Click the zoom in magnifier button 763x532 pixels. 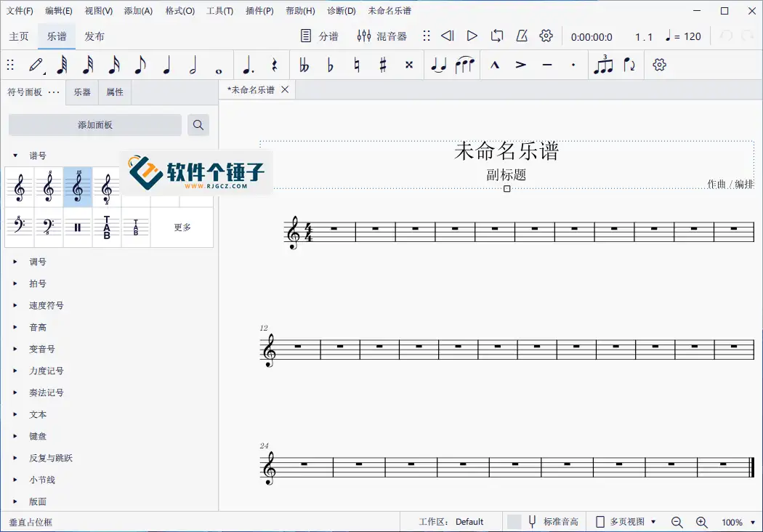[702, 522]
